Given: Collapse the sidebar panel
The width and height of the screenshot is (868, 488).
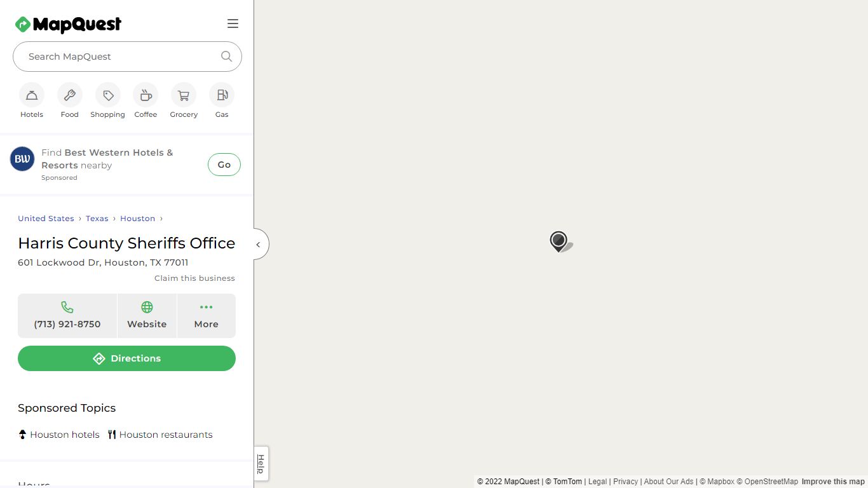Looking at the screenshot, I should [x=260, y=245].
